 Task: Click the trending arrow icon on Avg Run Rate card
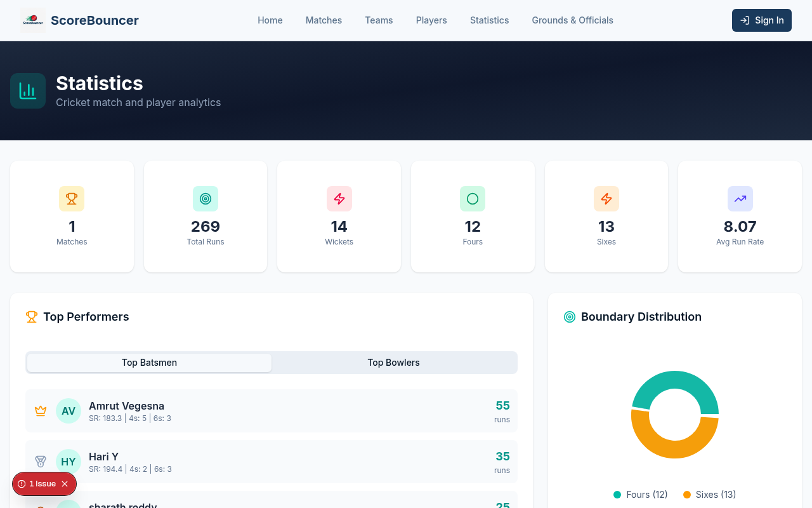point(740,199)
